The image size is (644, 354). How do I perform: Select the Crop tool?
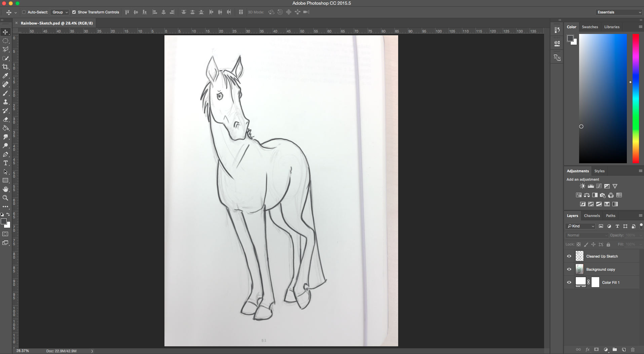(5, 67)
